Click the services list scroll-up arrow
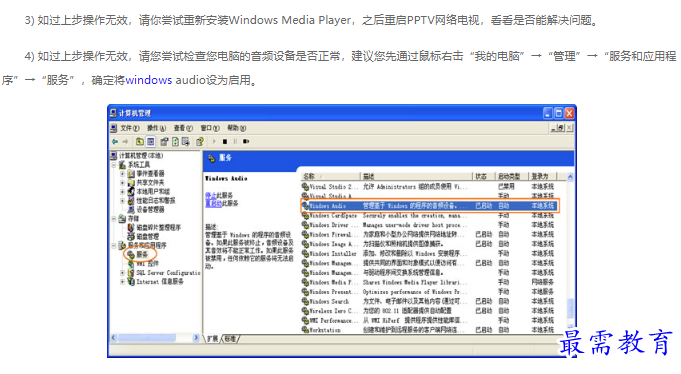Image resolution: width=681 pixels, height=374 pixels. coord(570,177)
